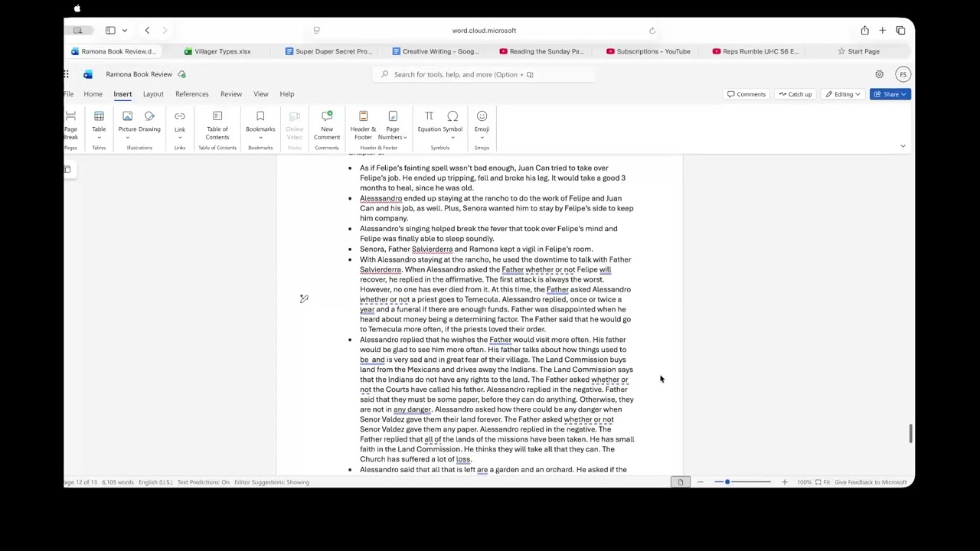Viewport: 980px width, 551px height.
Task: Click the Ramona Book Review document title
Action: click(139, 74)
